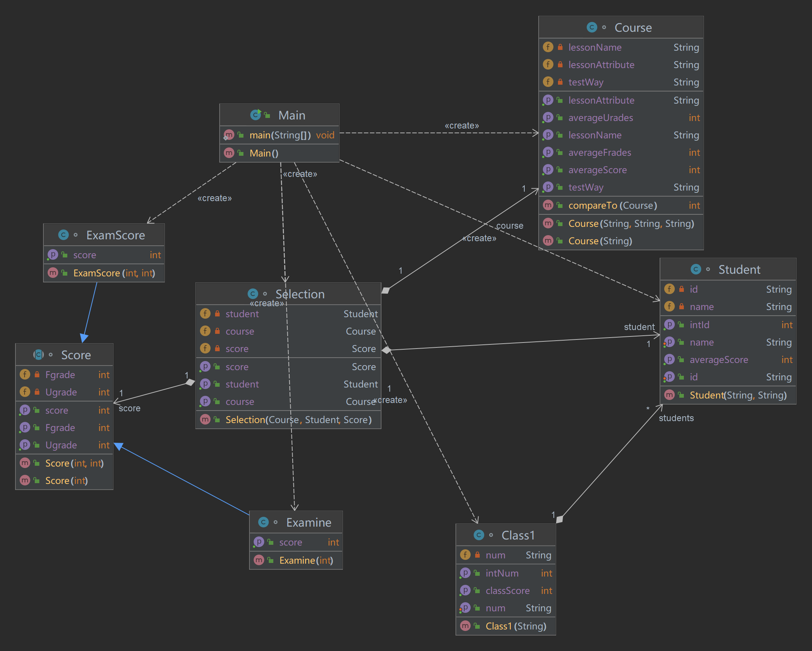Click method icon beside compareTo(Course)
Screen dimensions: 812x651
(548, 205)
